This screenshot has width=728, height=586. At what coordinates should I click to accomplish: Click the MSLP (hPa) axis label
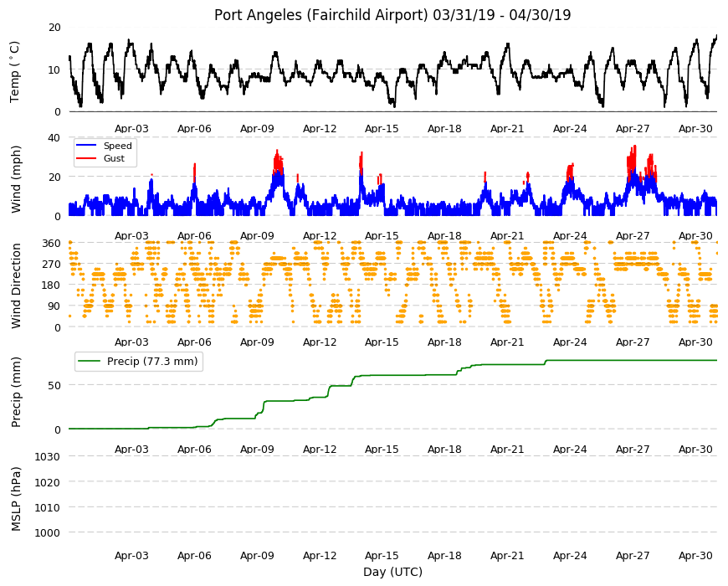(16, 499)
